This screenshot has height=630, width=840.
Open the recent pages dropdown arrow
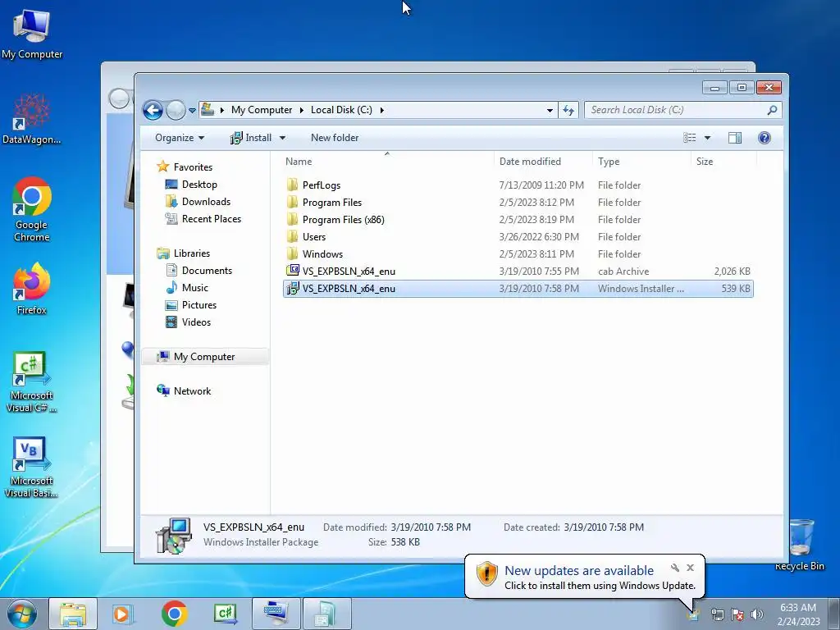tap(192, 111)
